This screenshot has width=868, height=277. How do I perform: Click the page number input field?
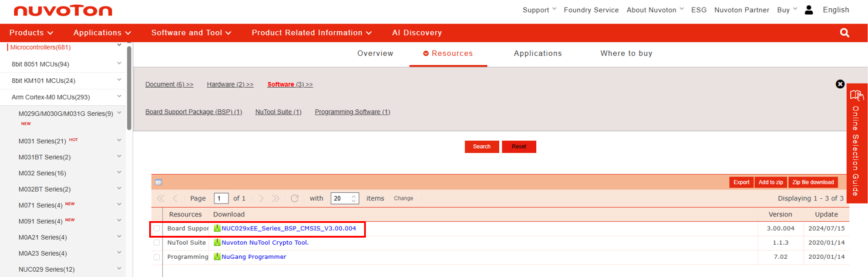[221, 198]
